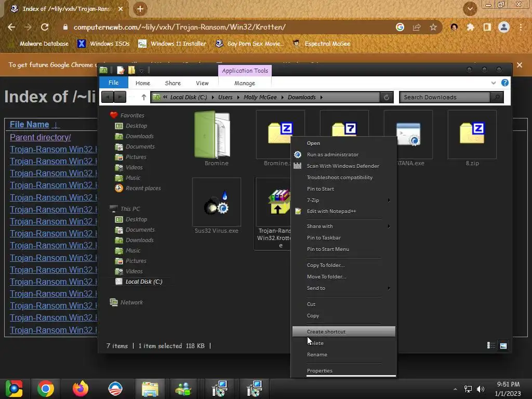Choose Scan With Windows Defender
This screenshot has height=399, width=532.
point(344,166)
